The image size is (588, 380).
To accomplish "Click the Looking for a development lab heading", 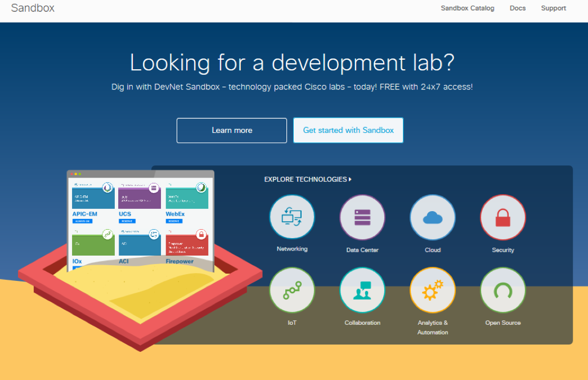I will 292,62.
